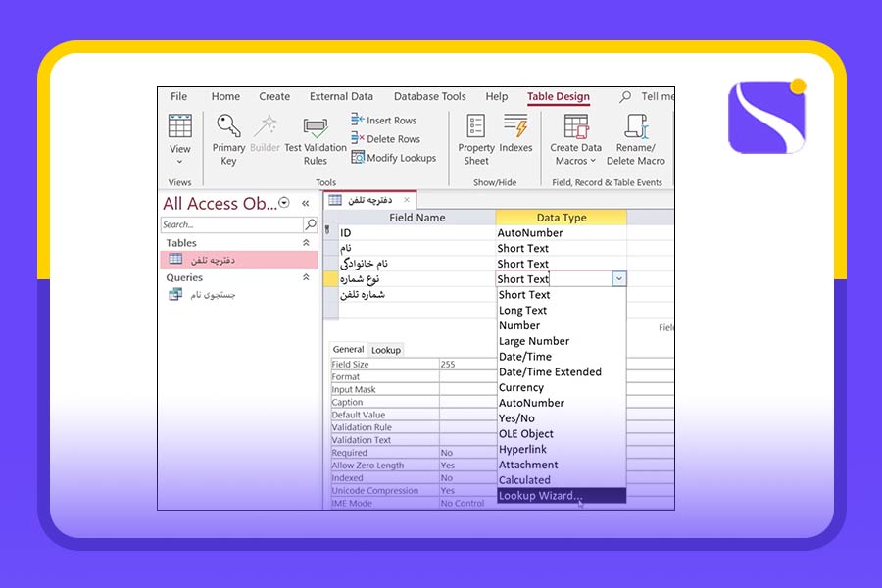Switch to the General properties tab
This screenshot has height=588, width=882.
348,350
